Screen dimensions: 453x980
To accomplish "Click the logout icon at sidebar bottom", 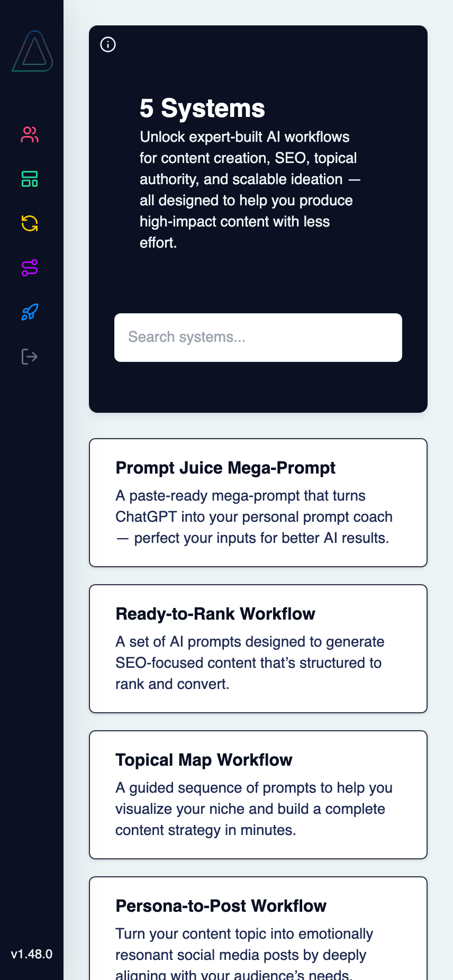I will pyautogui.click(x=30, y=356).
